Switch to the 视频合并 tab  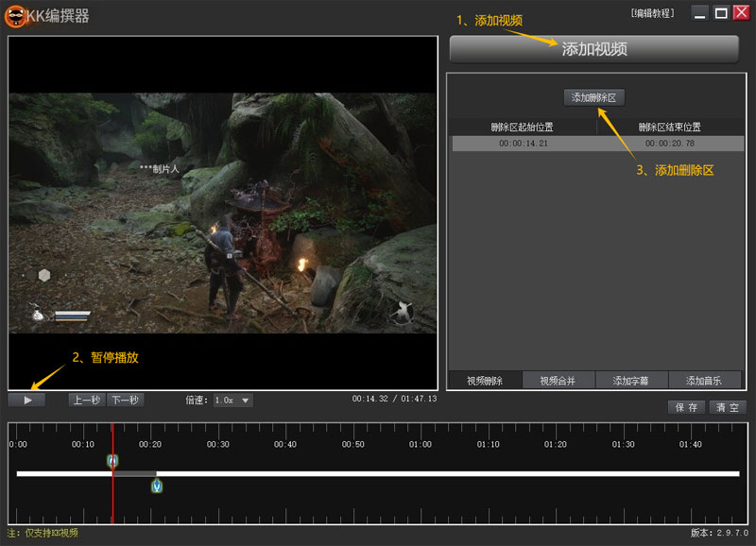tap(558, 381)
